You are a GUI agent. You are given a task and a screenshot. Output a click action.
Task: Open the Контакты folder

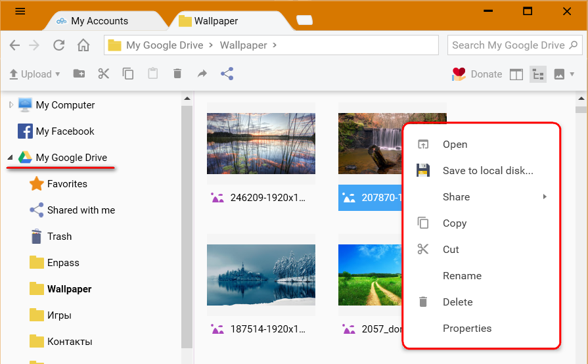pyautogui.click(x=70, y=341)
